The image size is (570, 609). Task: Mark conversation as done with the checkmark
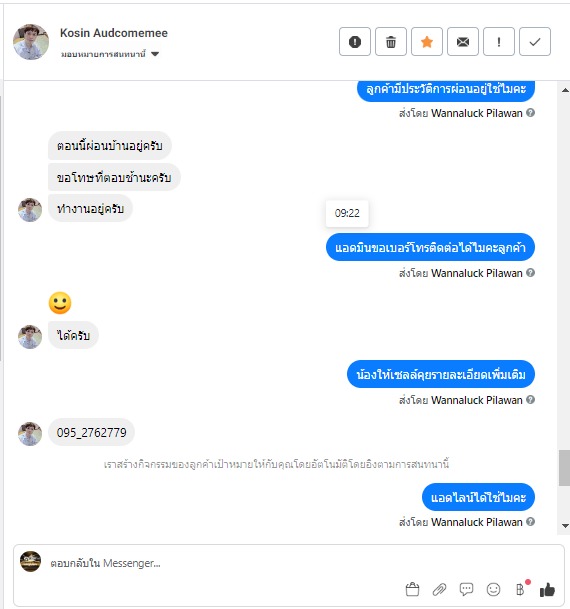pyautogui.click(x=535, y=42)
